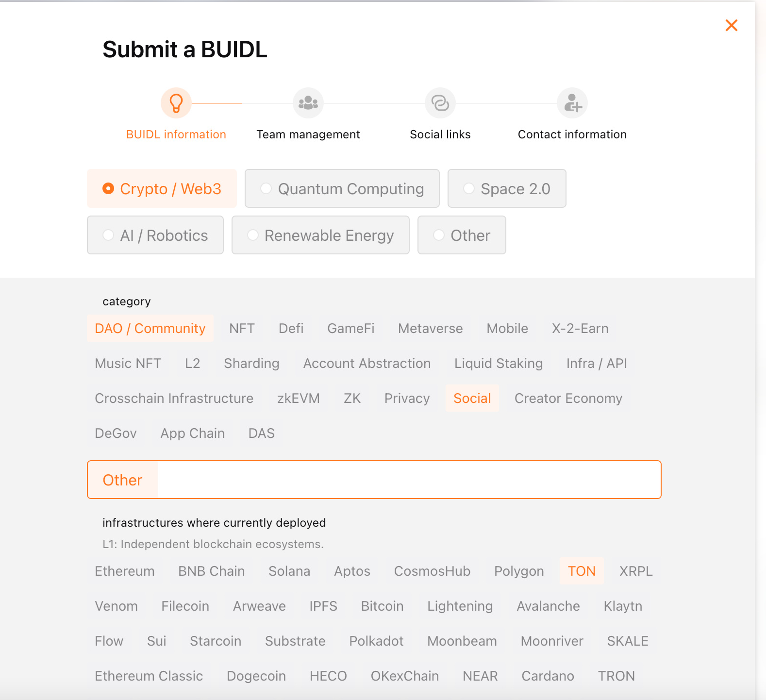The width and height of the screenshot is (766, 700).
Task: Pick the Liquid Staking category tag
Action: pyautogui.click(x=499, y=363)
